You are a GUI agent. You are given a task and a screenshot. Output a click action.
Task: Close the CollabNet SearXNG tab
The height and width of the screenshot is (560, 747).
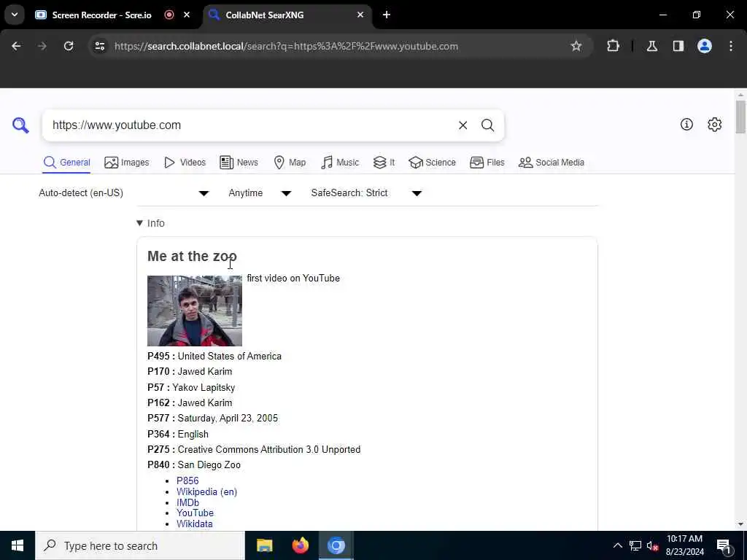click(360, 15)
